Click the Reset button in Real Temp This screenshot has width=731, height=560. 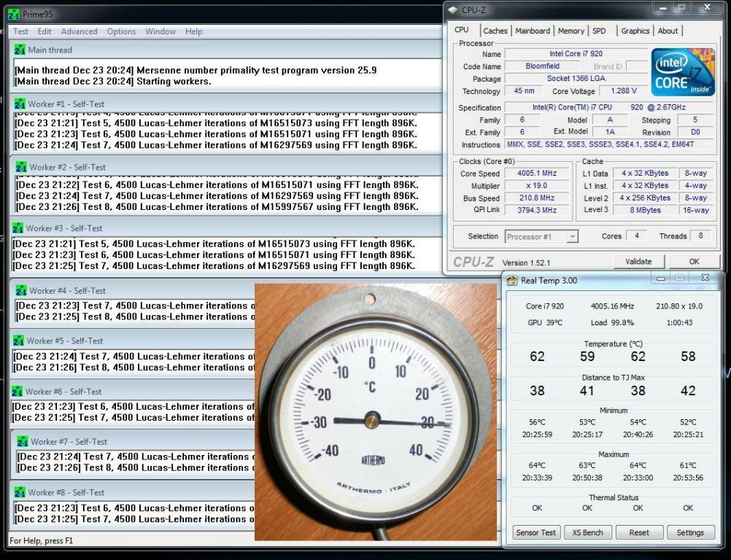638,532
